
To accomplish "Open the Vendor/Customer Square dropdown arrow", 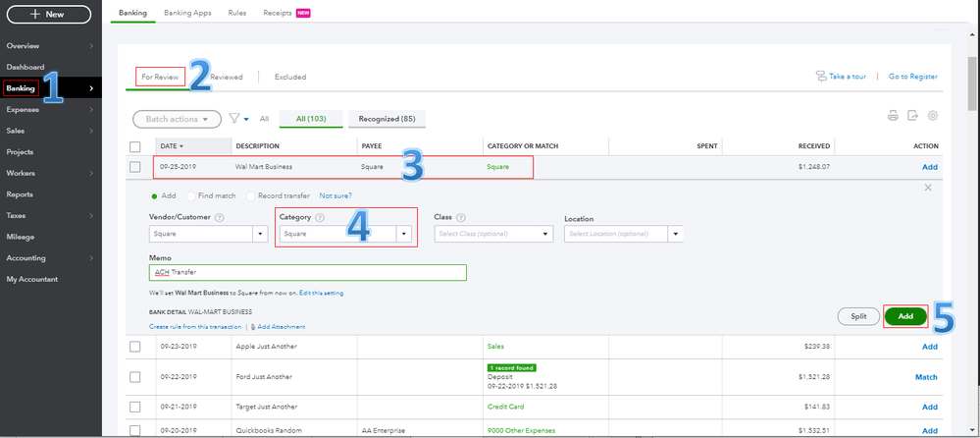I will tap(261, 234).
